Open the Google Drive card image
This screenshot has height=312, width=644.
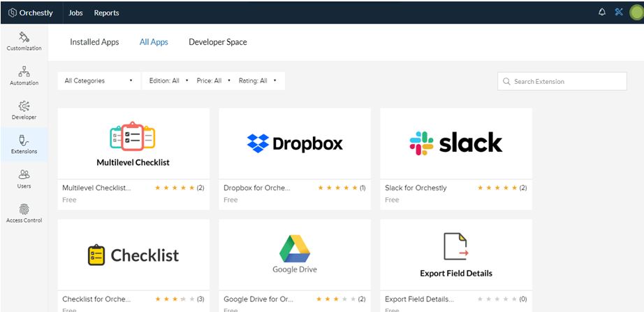pyautogui.click(x=295, y=255)
